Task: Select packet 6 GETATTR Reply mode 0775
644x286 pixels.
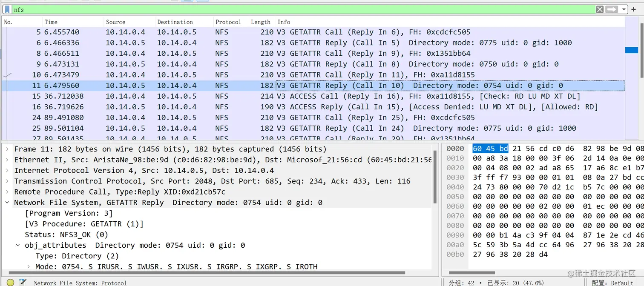Action: pyautogui.click(x=313, y=43)
